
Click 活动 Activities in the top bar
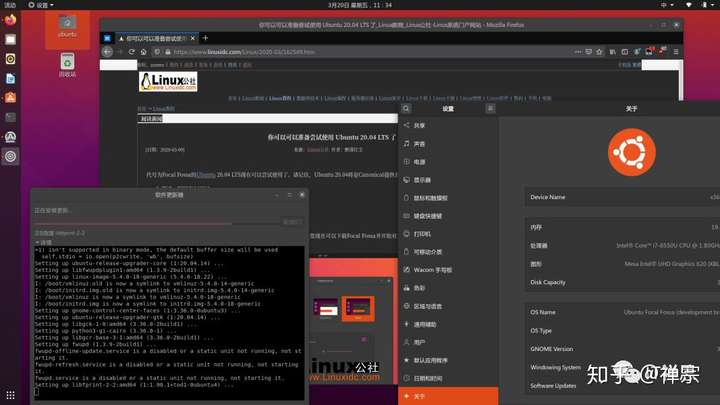(x=10, y=5)
